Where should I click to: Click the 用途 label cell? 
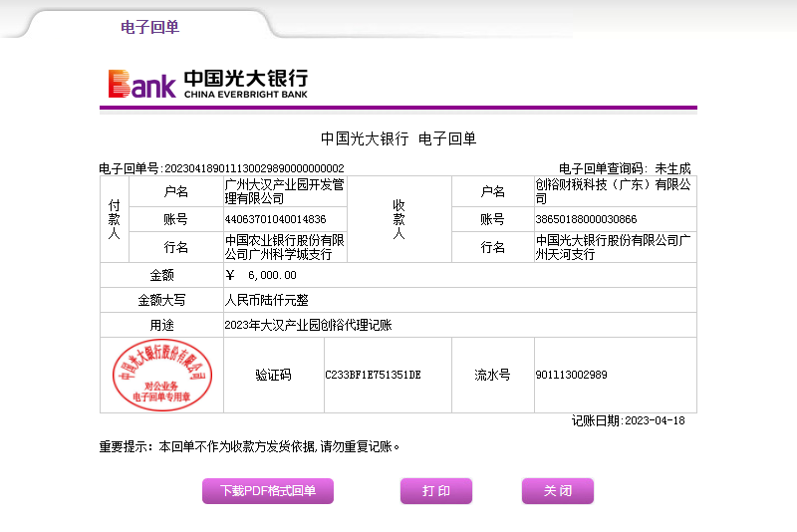(161, 325)
